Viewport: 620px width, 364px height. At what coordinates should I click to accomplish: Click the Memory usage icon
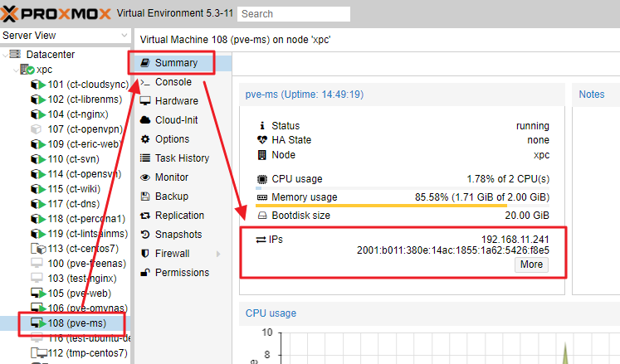click(261, 197)
